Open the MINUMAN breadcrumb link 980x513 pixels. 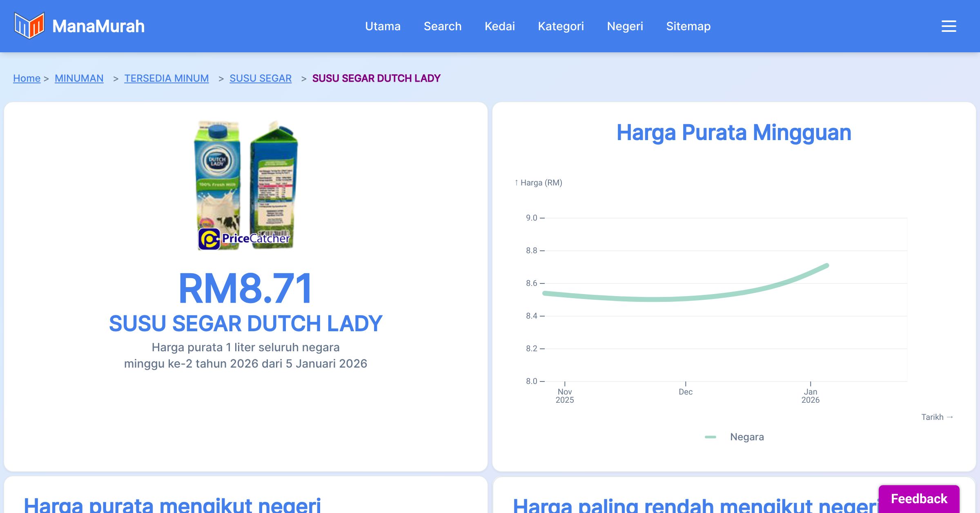click(x=79, y=78)
